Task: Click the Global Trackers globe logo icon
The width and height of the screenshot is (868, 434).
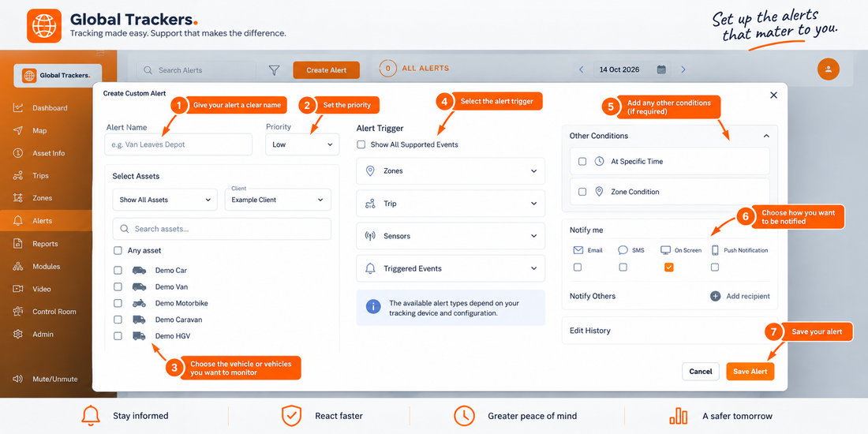Action: point(44,25)
